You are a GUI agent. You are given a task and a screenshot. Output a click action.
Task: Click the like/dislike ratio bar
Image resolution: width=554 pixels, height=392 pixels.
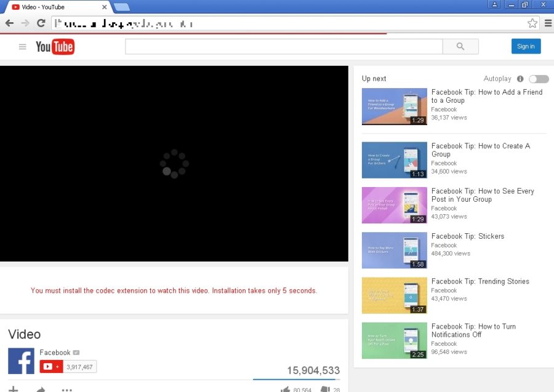coord(297,380)
